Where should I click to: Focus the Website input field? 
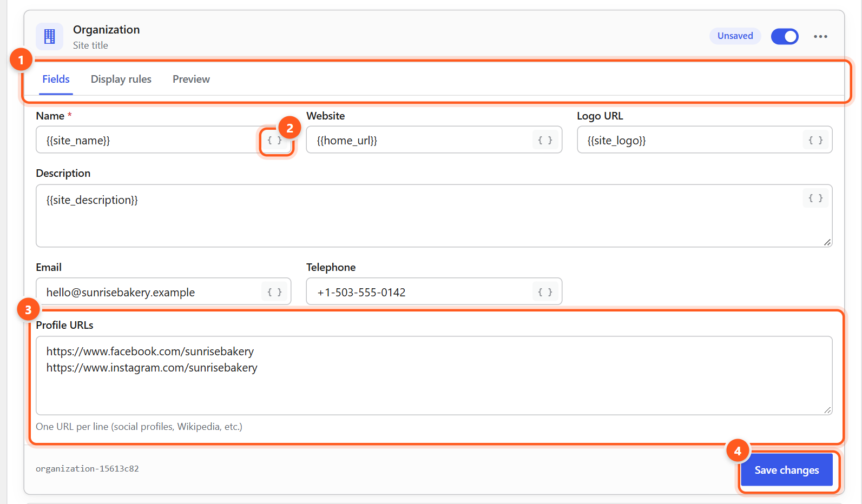tap(434, 140)
